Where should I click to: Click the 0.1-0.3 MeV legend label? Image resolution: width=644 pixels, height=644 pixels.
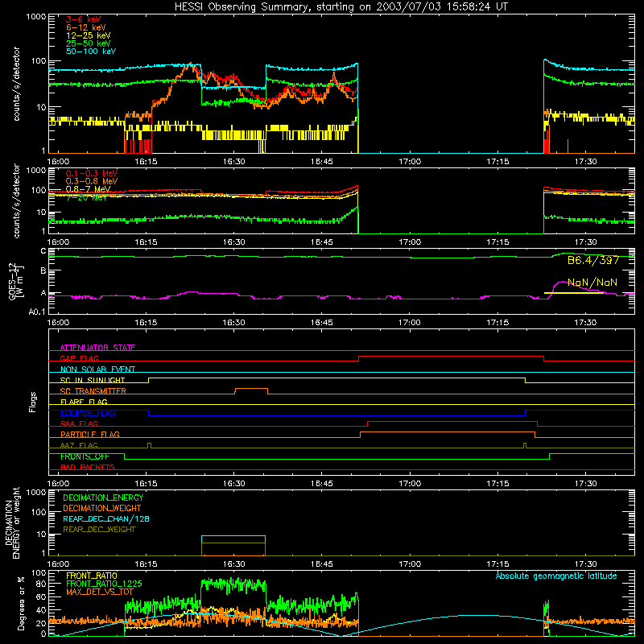point(92,173)
